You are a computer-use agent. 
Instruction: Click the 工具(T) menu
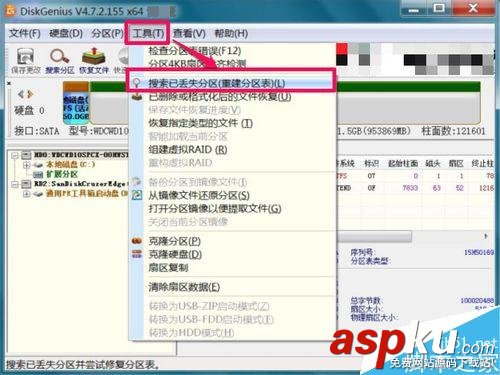point(148,33)
